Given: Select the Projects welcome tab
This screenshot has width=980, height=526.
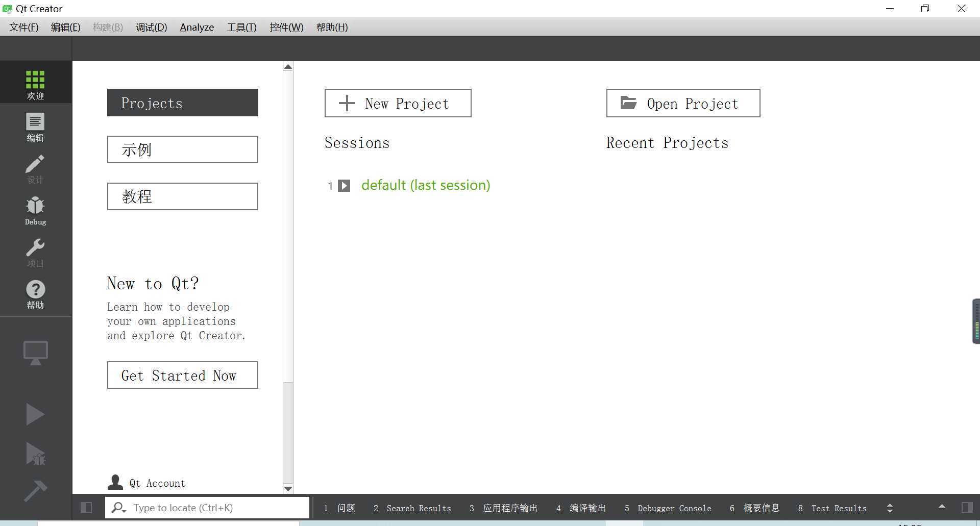Looking at the screenshot, I should 182,103.
